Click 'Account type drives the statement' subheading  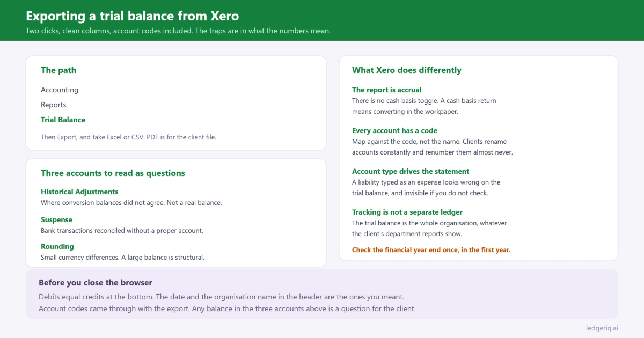[411, 171]
